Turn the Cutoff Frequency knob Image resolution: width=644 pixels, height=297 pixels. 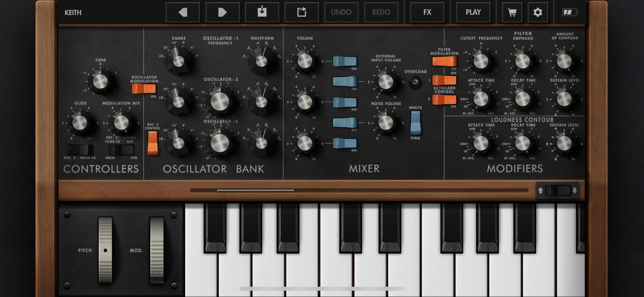(481, 61)
